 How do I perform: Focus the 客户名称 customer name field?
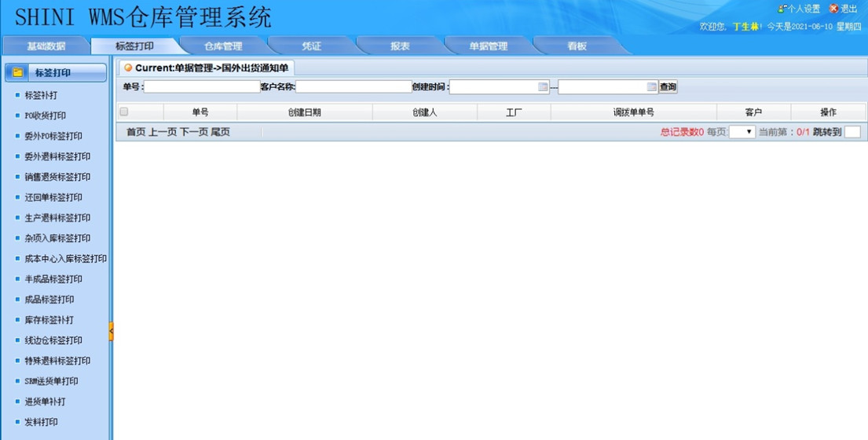353,87
